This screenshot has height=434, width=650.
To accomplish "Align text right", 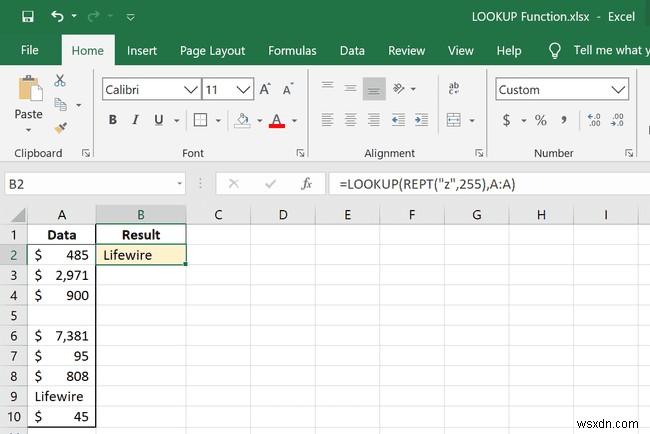I will point(374,120).
